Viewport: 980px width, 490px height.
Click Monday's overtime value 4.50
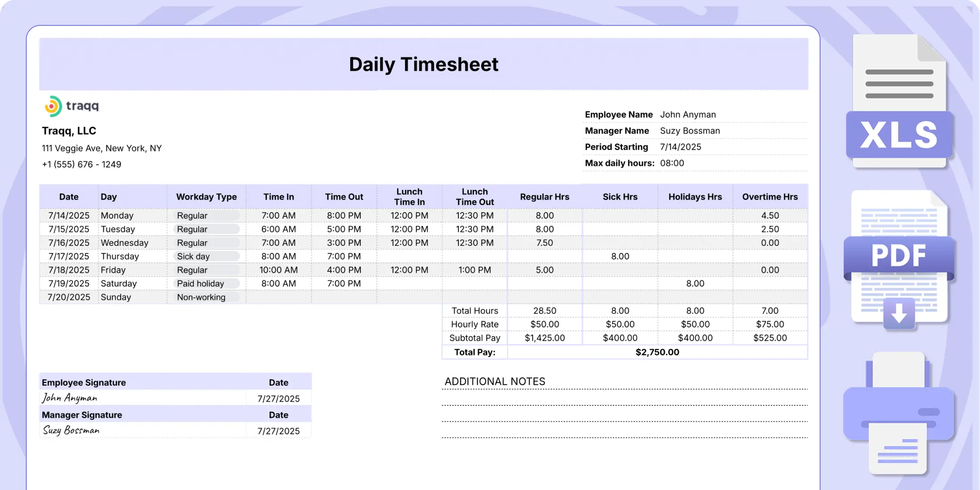[x=770, y=216]
